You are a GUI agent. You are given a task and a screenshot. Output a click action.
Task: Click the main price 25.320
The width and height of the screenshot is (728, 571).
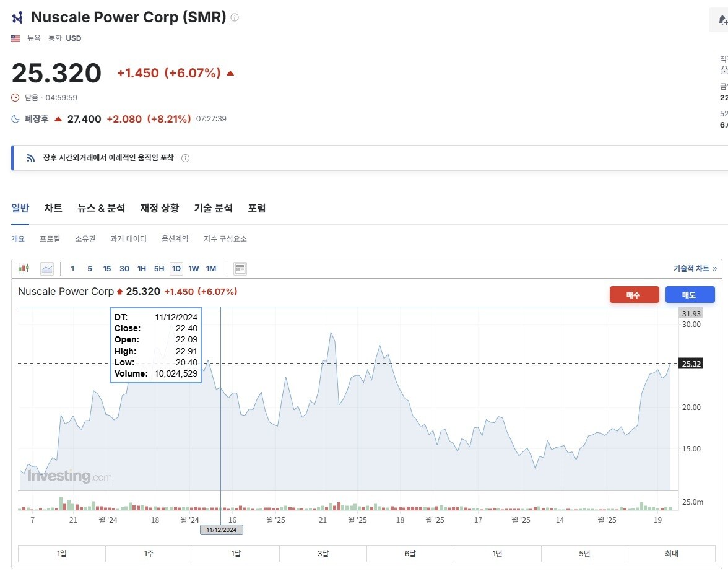[56, 73]
